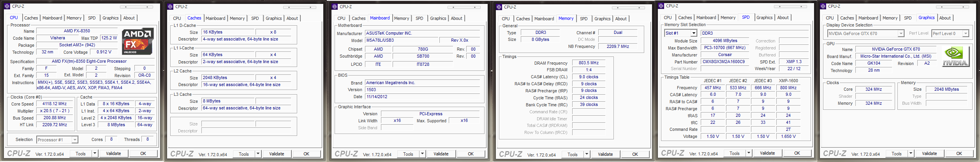The height and width of the screenshot is (162, 980).
Task: Click the Core Speed value 4118.12 MHz
Action: click(55, 104)
